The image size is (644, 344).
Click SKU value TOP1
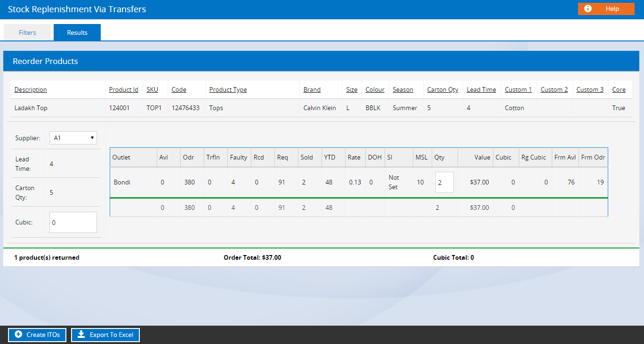(154, 108)
